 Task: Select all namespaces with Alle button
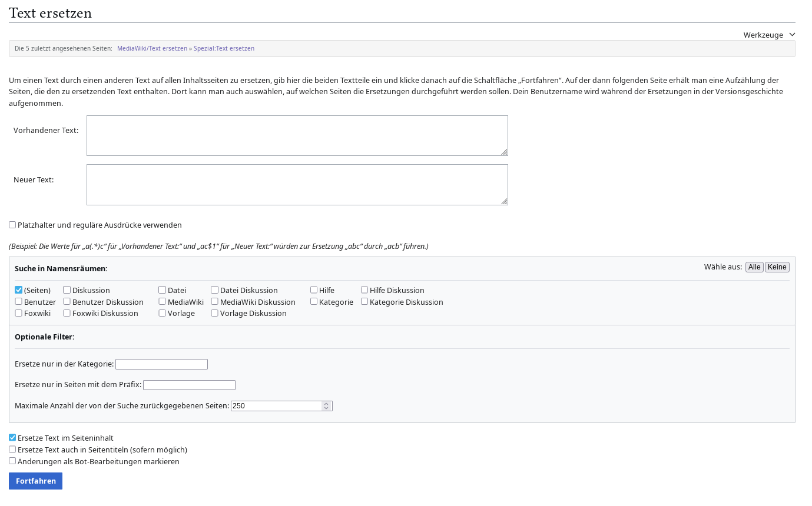coord(754,267)
